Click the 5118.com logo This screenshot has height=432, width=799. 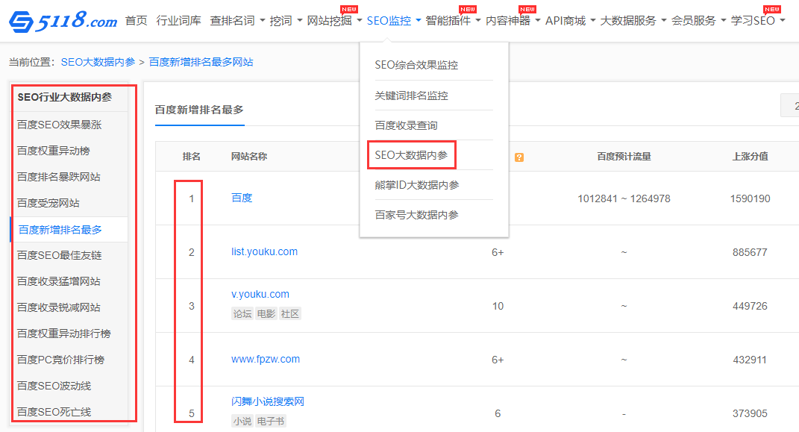[x=63, y=21]
